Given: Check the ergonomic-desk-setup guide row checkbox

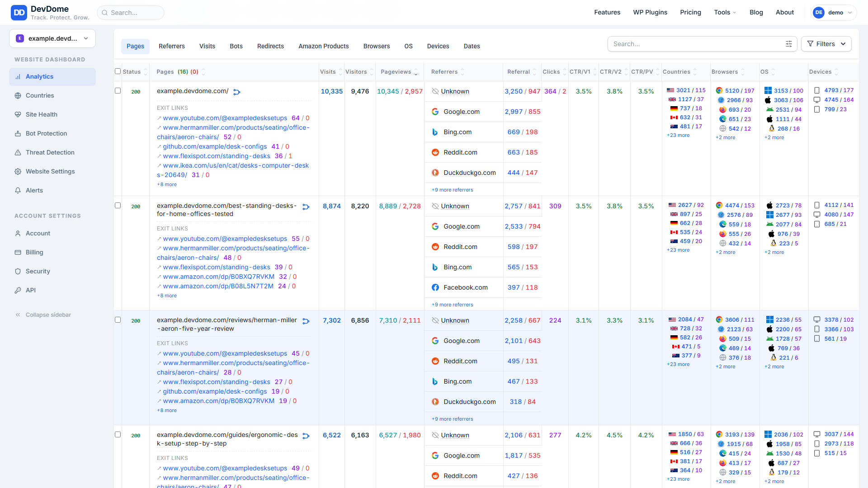Looking at the screenshot, I should 118,435.
